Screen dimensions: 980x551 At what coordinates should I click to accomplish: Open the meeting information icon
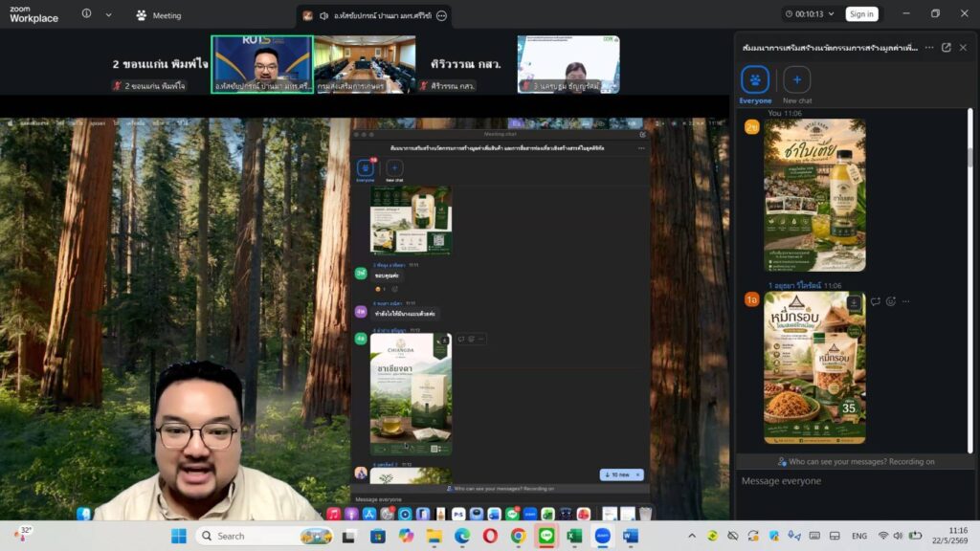tap(86, 13)
